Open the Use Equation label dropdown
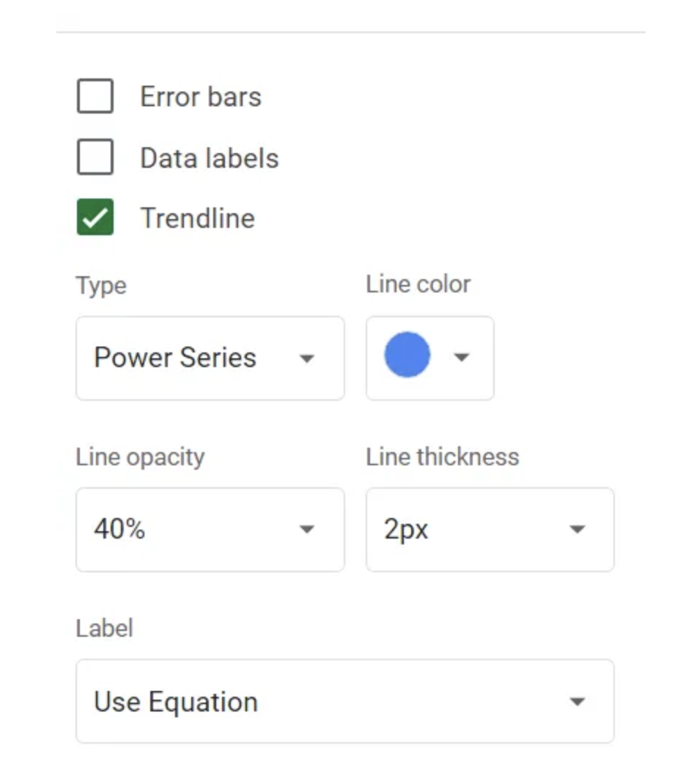 344,701
